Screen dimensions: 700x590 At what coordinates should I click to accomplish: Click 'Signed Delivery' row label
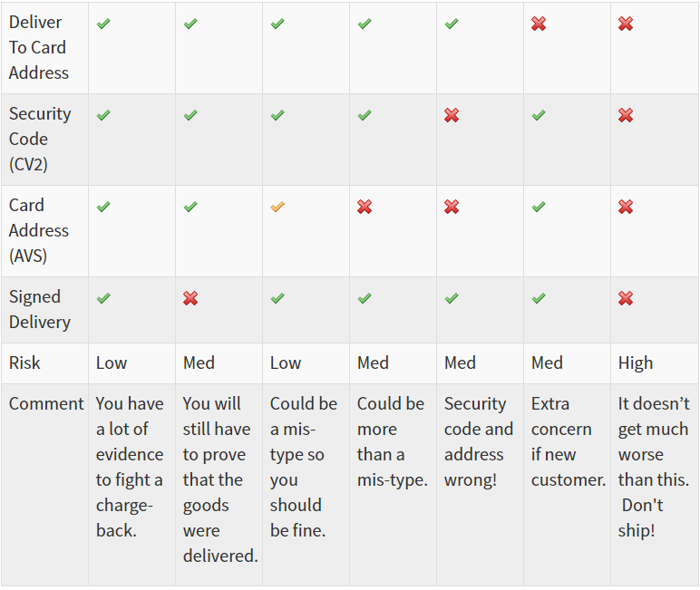(x=40, y=310)
